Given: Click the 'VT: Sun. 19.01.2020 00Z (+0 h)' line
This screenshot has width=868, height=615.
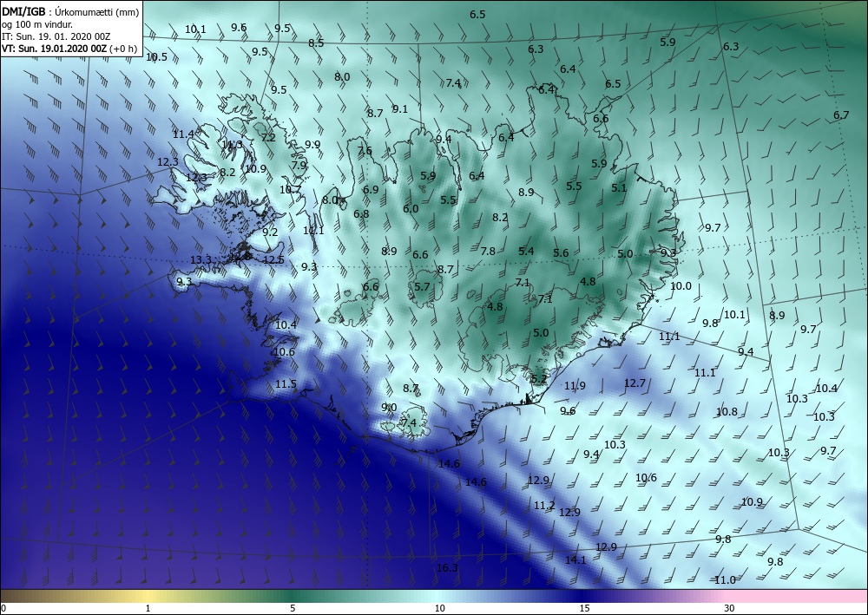Looking at the screenshot, I should point(69,48).
